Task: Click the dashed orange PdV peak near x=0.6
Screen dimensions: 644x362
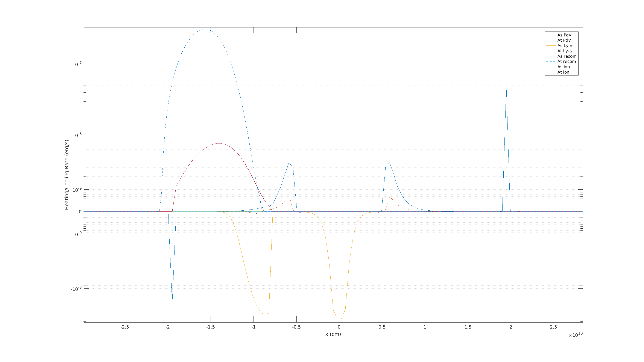Action: point(389,198)
